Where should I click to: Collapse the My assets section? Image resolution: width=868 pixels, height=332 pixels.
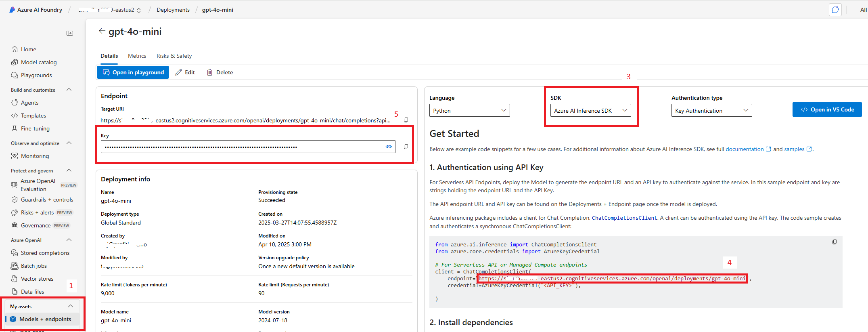click(71, 306)
